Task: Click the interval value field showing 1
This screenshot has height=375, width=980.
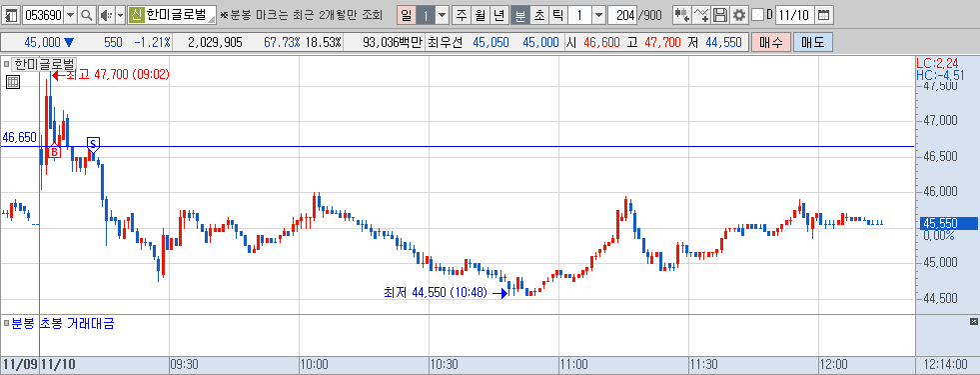Action: (579, 14)
